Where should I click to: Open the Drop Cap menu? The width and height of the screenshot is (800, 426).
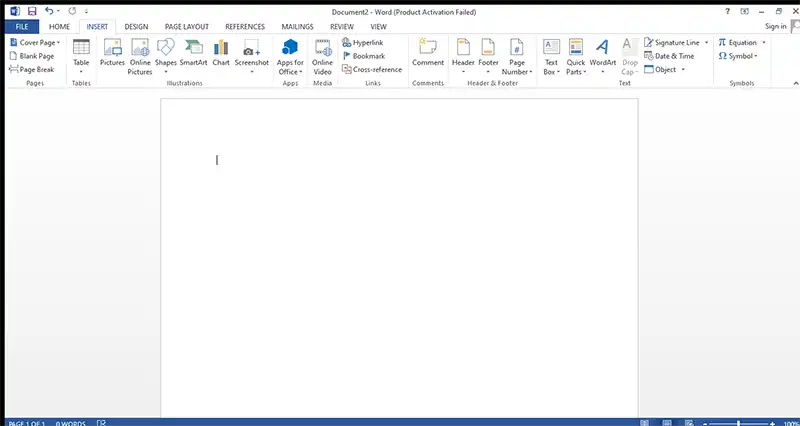point(630,57)
